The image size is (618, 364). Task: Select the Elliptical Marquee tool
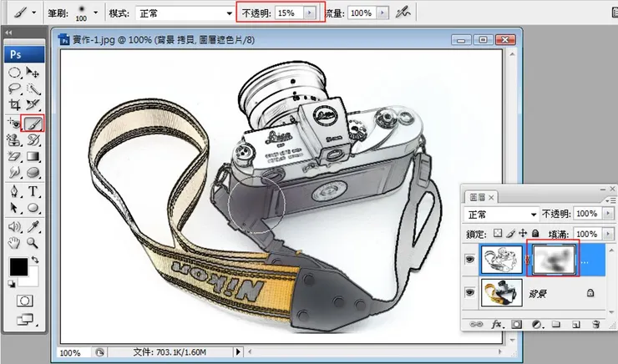tap(14, 73)
